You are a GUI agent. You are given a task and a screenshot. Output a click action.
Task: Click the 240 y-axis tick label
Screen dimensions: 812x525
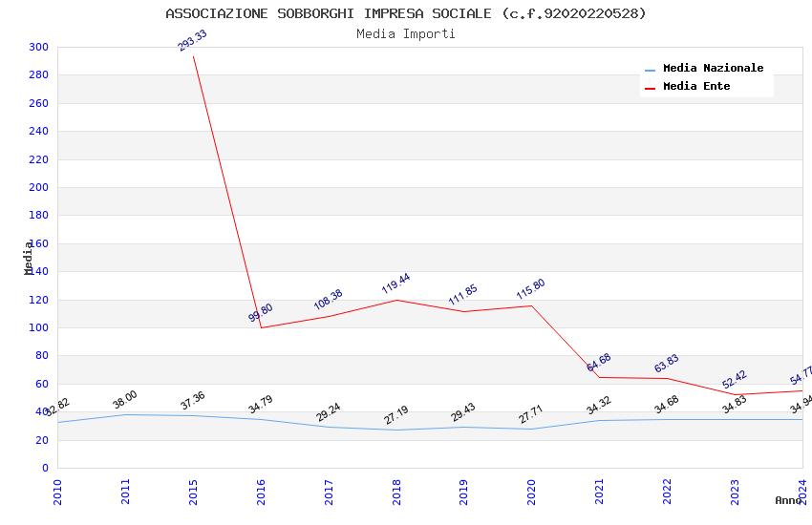pos(39,132)
